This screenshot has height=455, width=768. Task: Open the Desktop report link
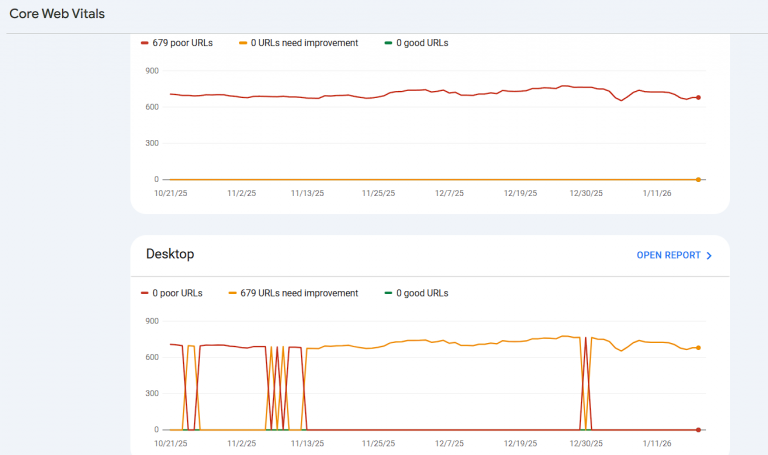(x=669, y=255)
